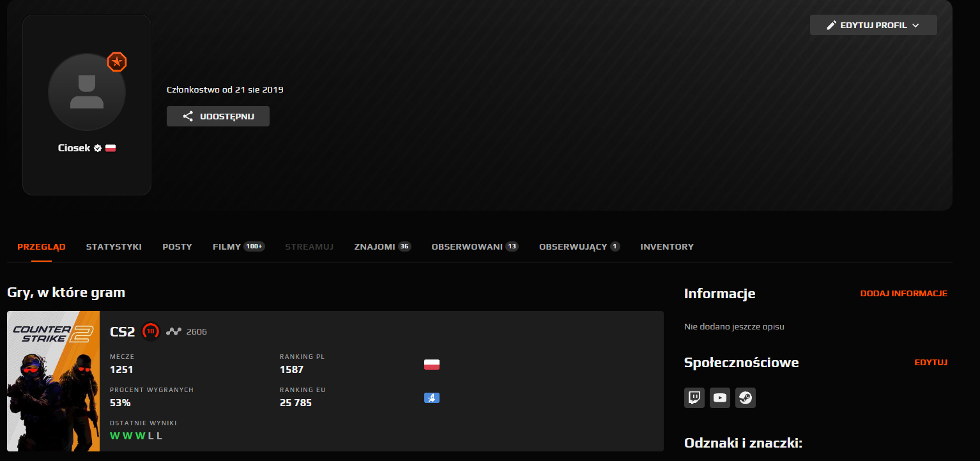The height and width of the screenshot is (461, 980).
Task: Open the Steam social link
Action: [x=746, y=398]
